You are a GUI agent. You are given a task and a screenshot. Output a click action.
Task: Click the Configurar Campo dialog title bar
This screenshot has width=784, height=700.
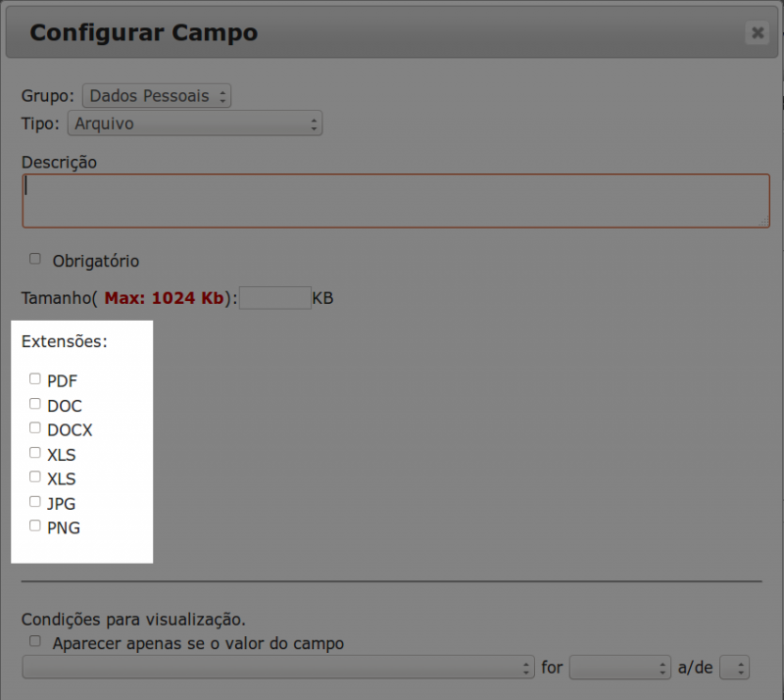click(143, 31)
